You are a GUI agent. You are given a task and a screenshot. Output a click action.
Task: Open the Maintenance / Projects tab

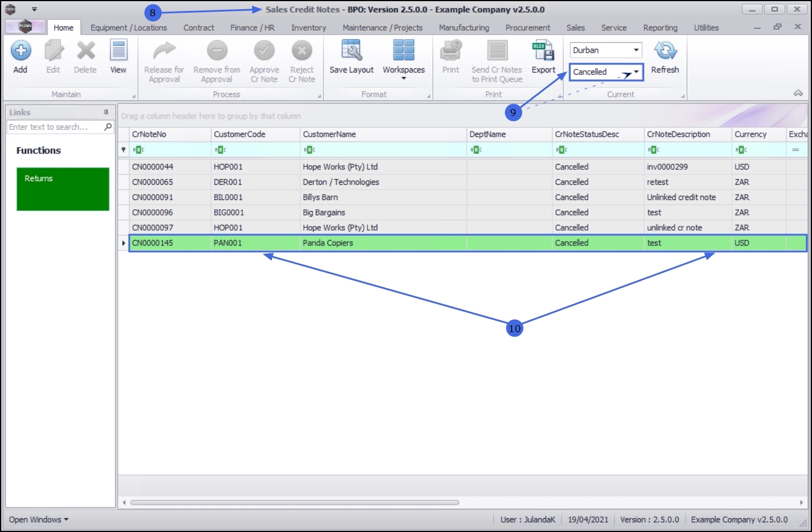383,28
